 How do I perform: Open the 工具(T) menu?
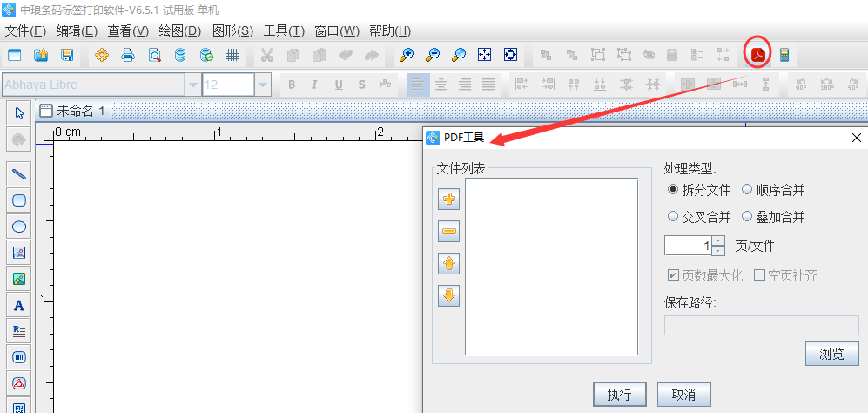284,31
